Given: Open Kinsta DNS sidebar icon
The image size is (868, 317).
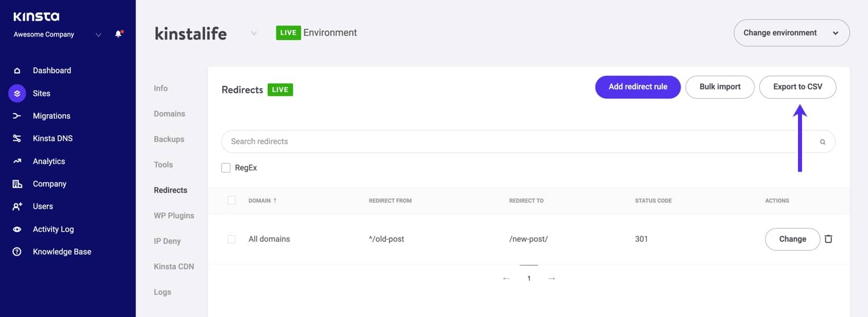Looking at the screenshot, I should pos(17,139).
